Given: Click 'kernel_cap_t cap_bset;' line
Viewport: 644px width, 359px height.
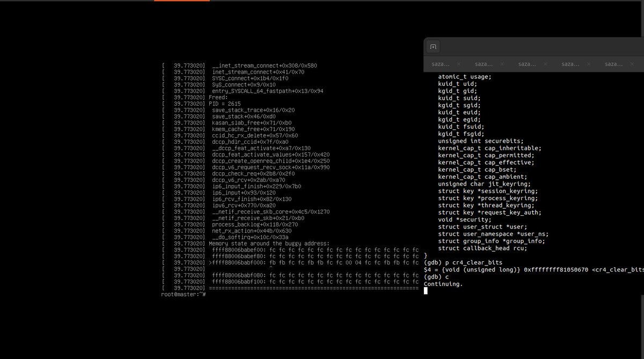Looking at the screenshot, I should pos(477,170).
